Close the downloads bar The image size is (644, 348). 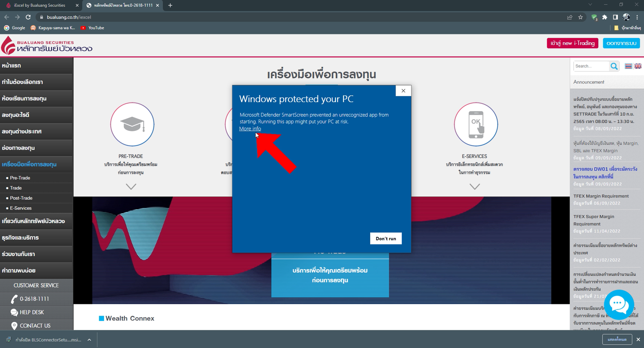point(638,339)
